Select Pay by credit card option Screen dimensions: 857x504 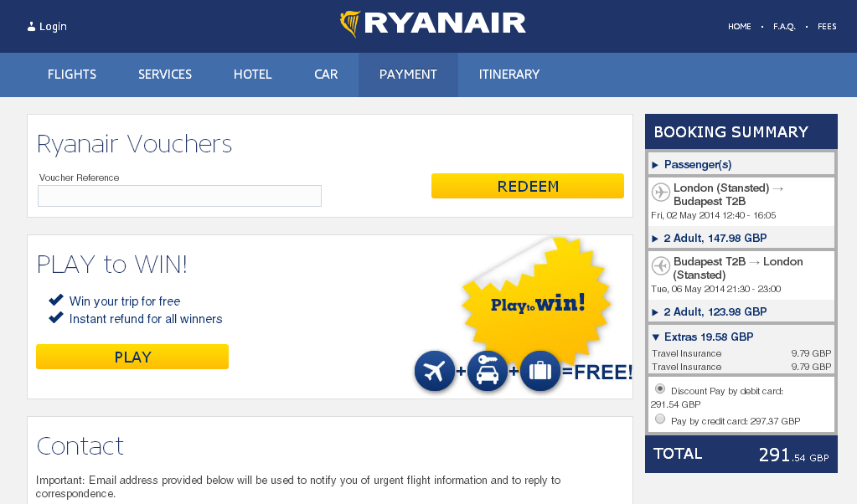[x=660, y=419]
